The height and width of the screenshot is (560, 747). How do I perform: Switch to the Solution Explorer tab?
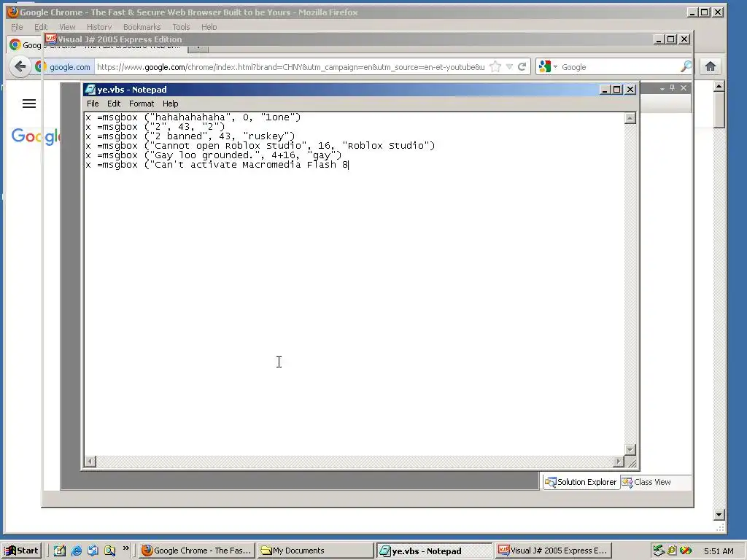point(581,482)
